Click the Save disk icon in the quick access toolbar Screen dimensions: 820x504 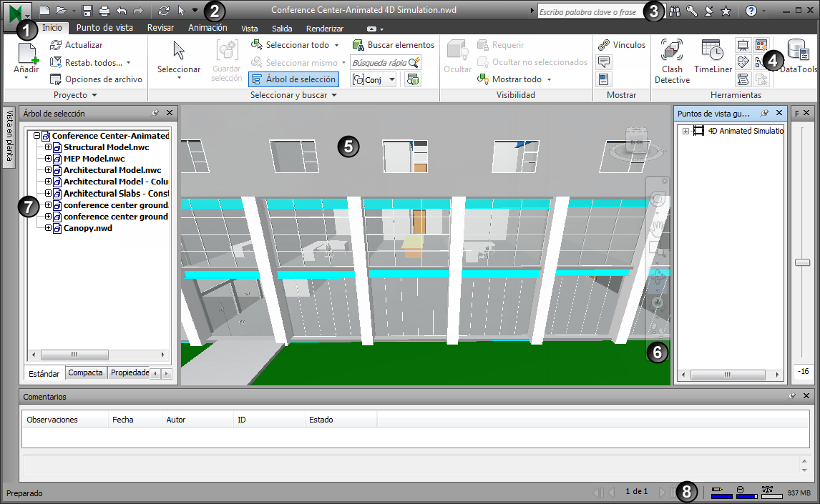[x=87, y=11]
